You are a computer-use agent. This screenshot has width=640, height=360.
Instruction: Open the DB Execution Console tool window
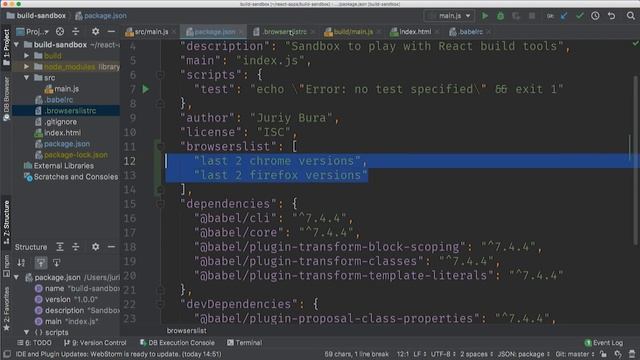pyautogui.click(x=177, y=342)
